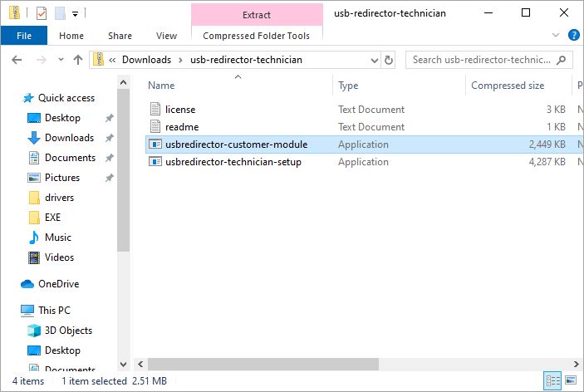The image size is (584, 392).
Task: Open pinned Desktop under Quick access
Action: coord(62,118)
